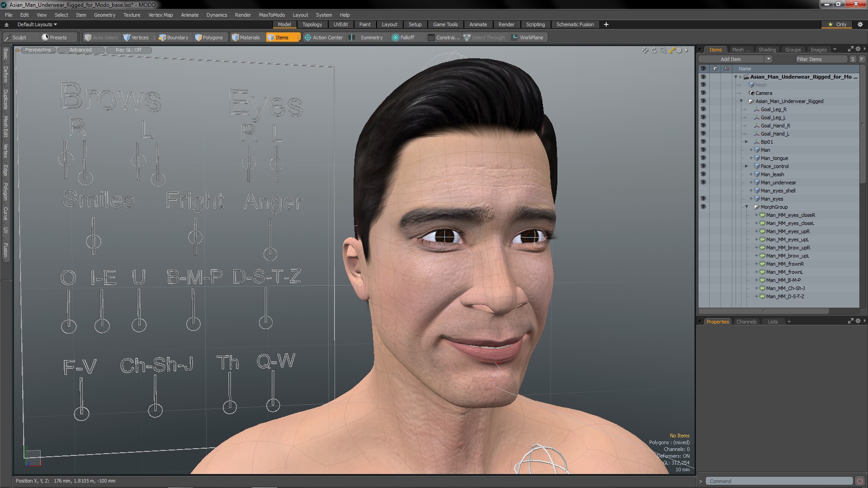Click the viewport zoom magnifier icon
This screenshot has width=868, height=488.
663,50
